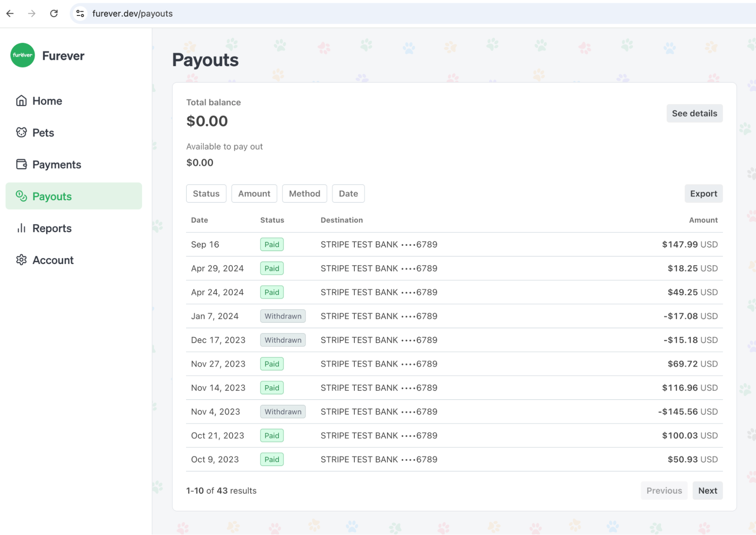Click the $49.25 USD amount
The height and width of the screenshot is (535, 756).
coord(692,292)
